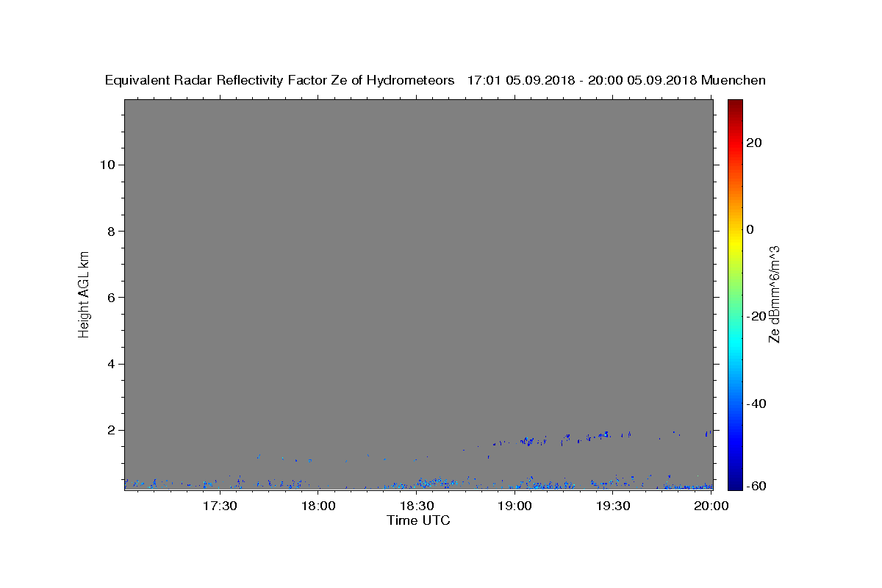Viewport: 882px width, 588px height.
Task: Click the 20:00 time tick label
Action: click(x=711, y=506)
